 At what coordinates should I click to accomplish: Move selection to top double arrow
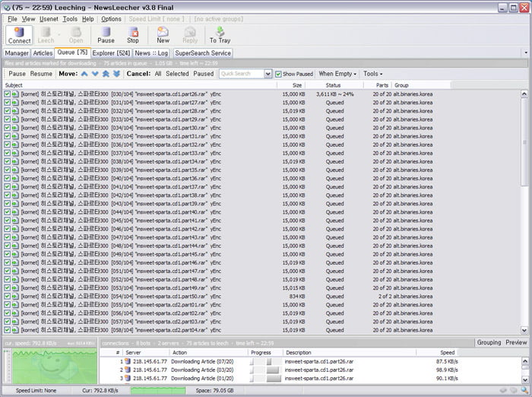pos(106,74)
